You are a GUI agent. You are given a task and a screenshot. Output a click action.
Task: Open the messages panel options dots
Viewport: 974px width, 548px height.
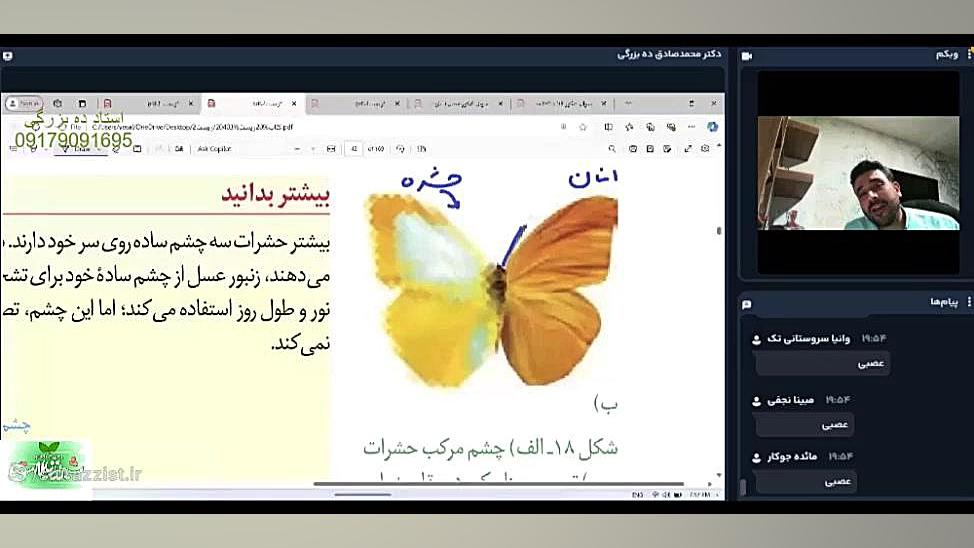969,302
